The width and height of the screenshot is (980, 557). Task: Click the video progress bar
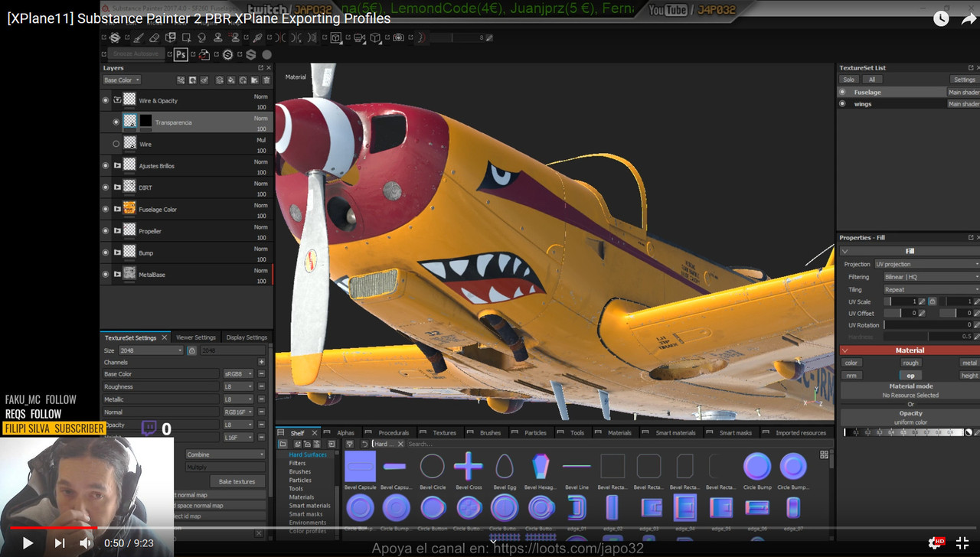click(490, 528)
